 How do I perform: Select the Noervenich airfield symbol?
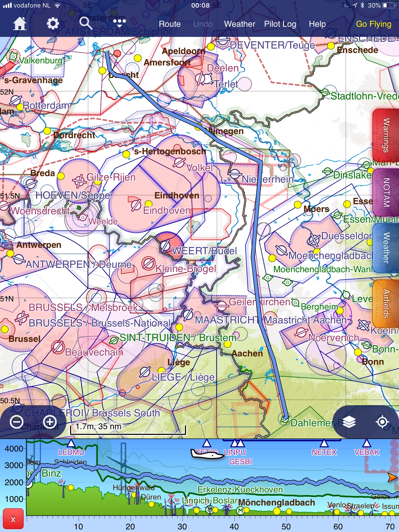click(x=301, y=332)
